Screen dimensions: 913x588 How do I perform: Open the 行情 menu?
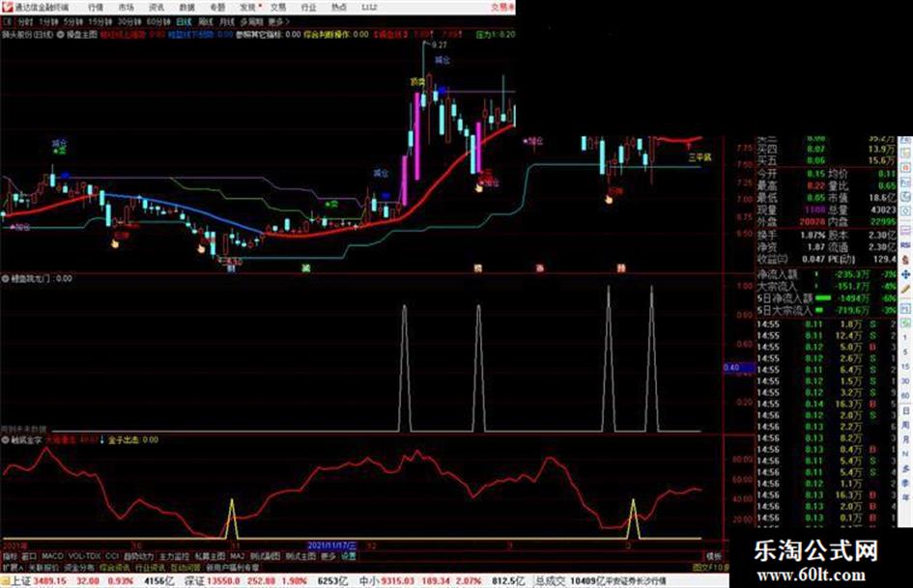(x=96, y=8)
